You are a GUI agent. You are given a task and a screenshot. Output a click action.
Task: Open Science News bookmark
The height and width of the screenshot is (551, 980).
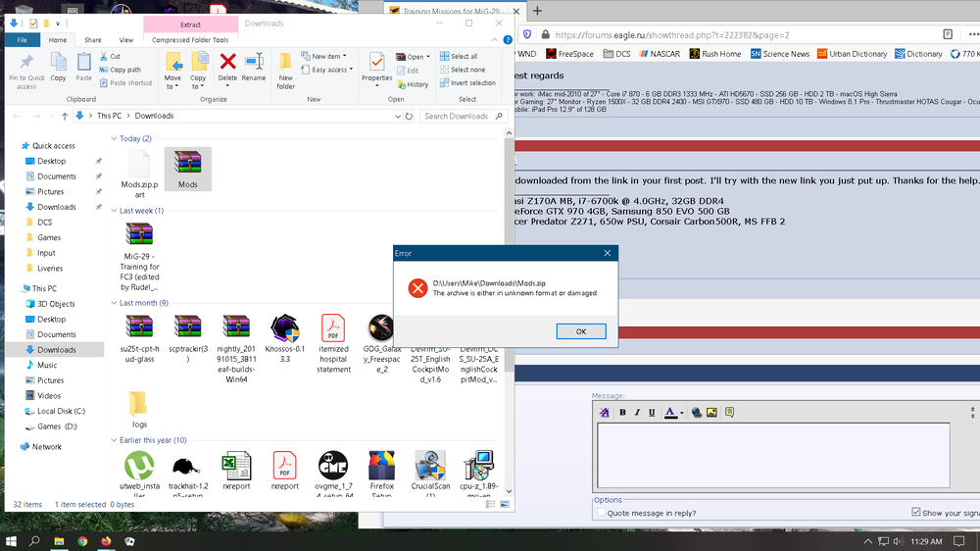click(780, 54)
